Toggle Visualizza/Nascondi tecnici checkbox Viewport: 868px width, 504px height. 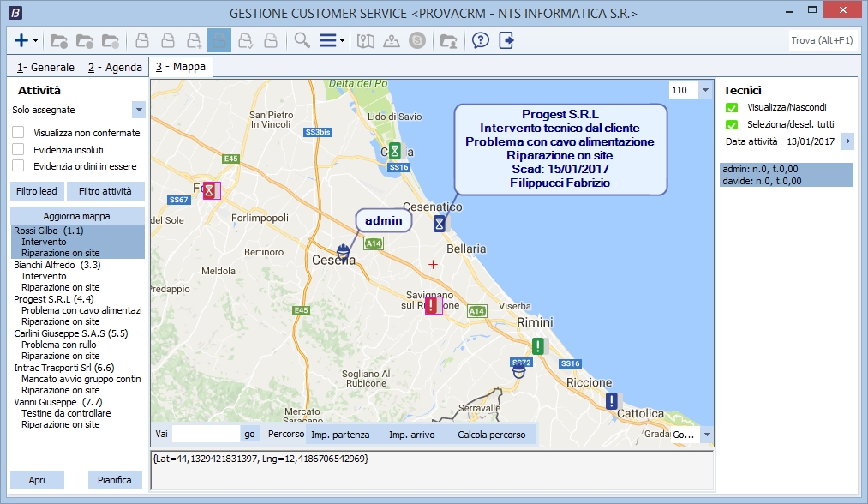click(731, 107)
